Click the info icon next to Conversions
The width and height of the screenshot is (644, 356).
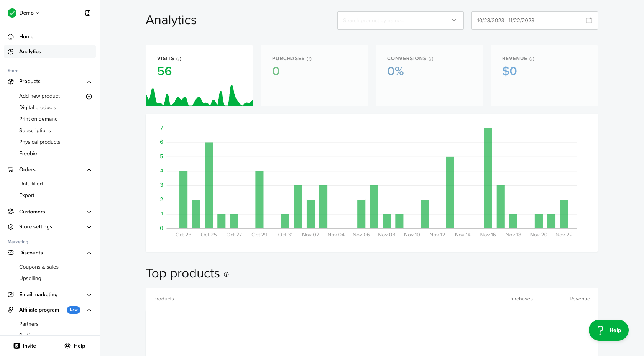tap(431, 59)
